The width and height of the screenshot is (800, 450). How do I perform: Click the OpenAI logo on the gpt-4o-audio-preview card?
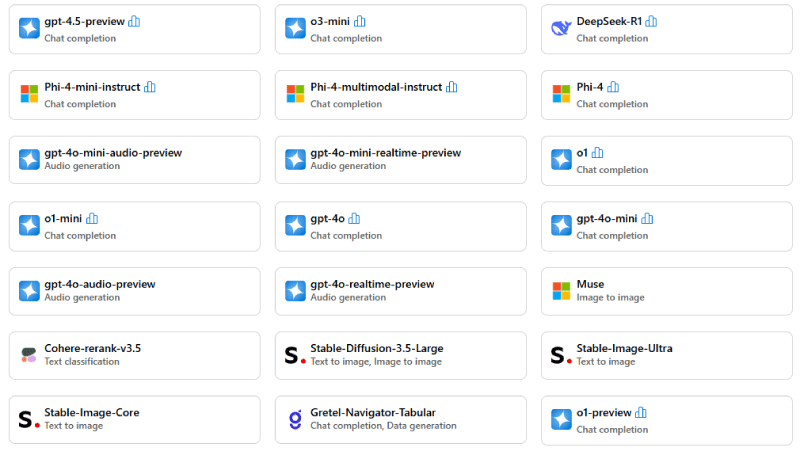point(29,291)
